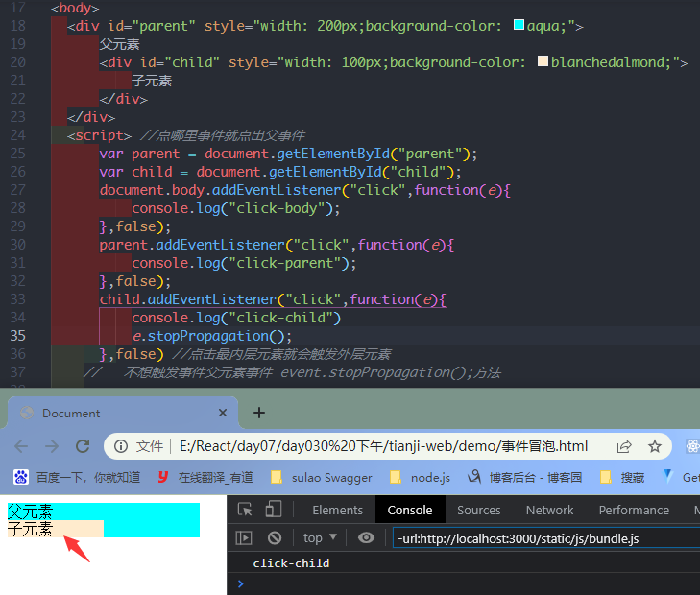Switch to Console tab in DevTools
The height and width of the screenshot is (595, 700).
coord(410,510)
